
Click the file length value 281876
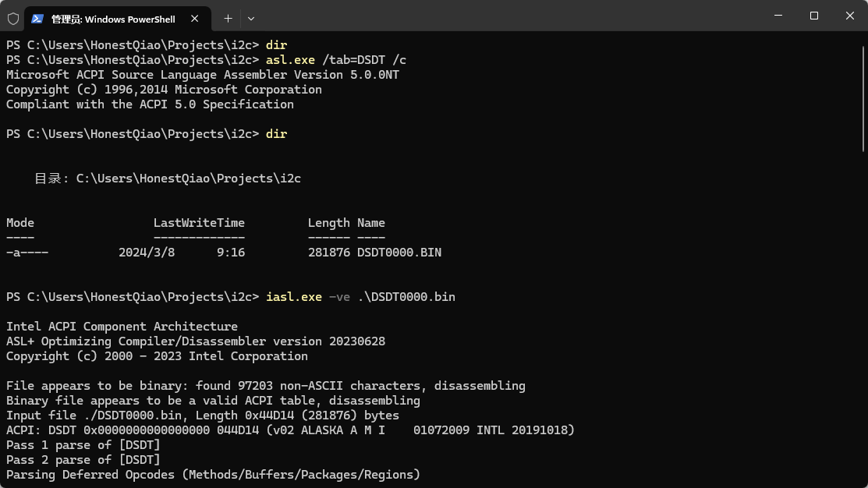click(x=328, y=252)
